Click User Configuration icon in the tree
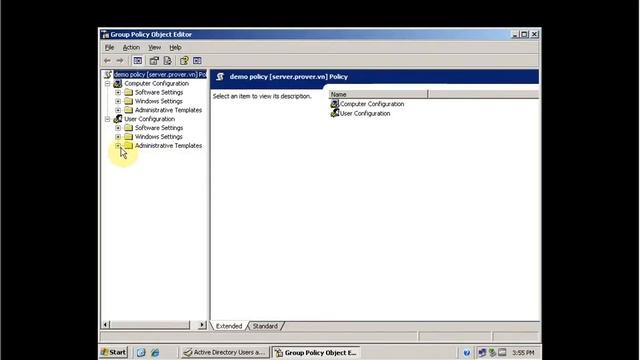Image resolution: width=640 pixels, height=360 pixels. (x=118, y=119)
